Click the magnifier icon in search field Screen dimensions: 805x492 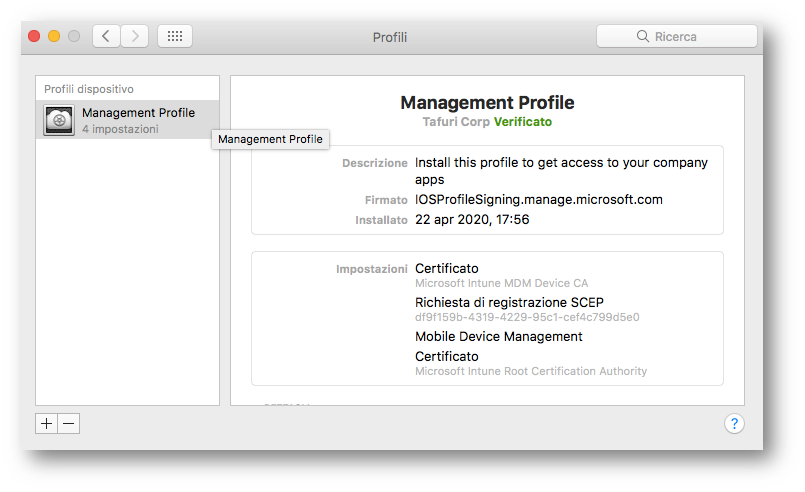[x=643, y=36]
